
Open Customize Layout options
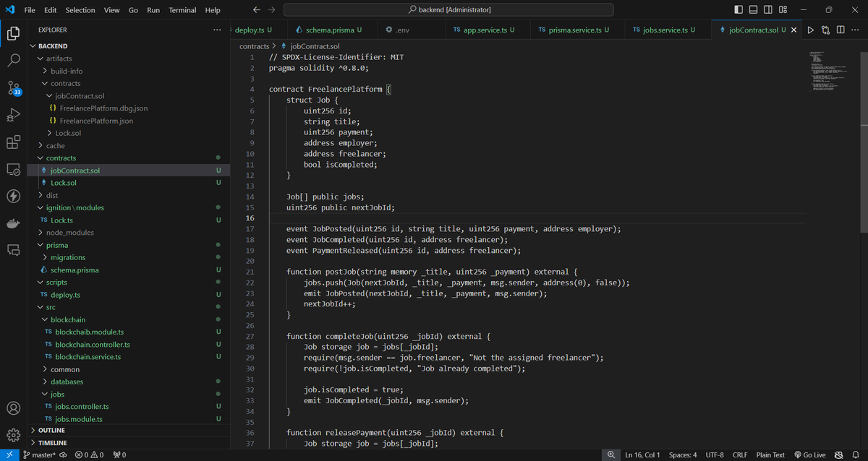783,9
